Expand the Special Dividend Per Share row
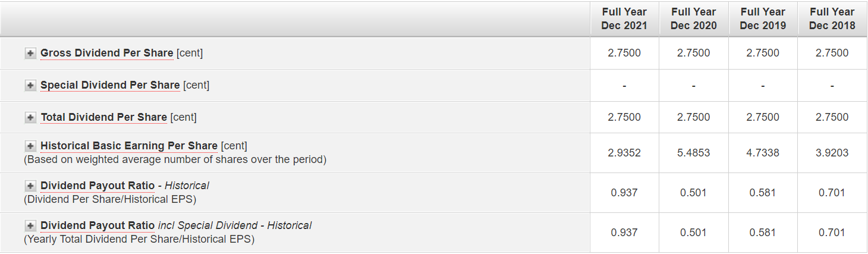Image resolution: width=868 pixels, height=254 pixels. (x=30, y=86)
